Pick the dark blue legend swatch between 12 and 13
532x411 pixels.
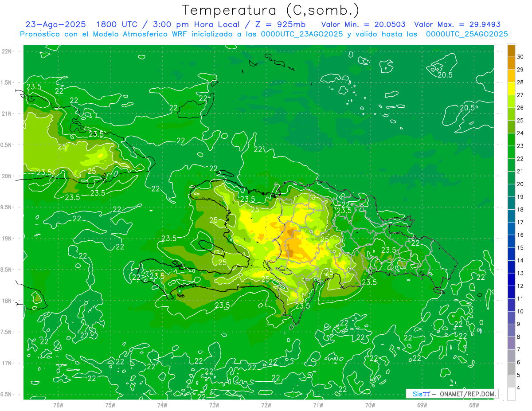tap(511, 279)
